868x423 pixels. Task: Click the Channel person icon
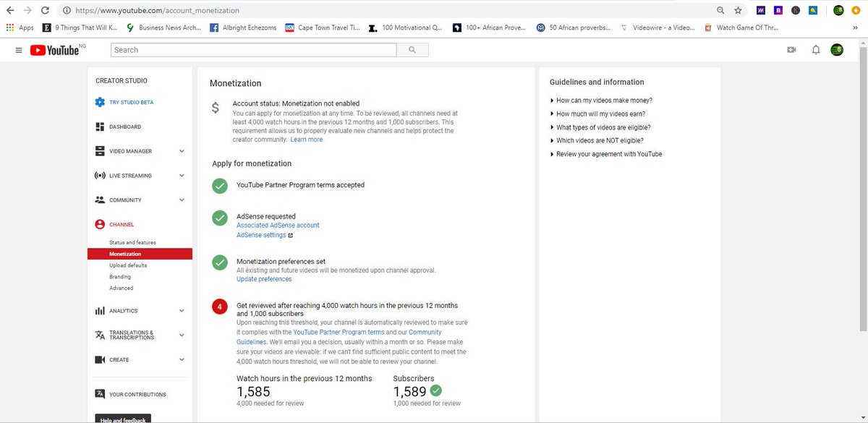click(100, 224)
